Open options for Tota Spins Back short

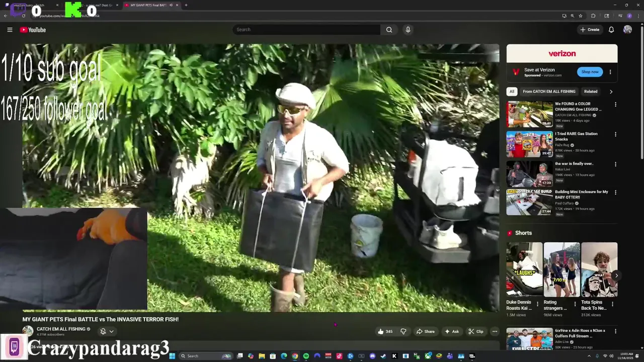tap(612, 304)
